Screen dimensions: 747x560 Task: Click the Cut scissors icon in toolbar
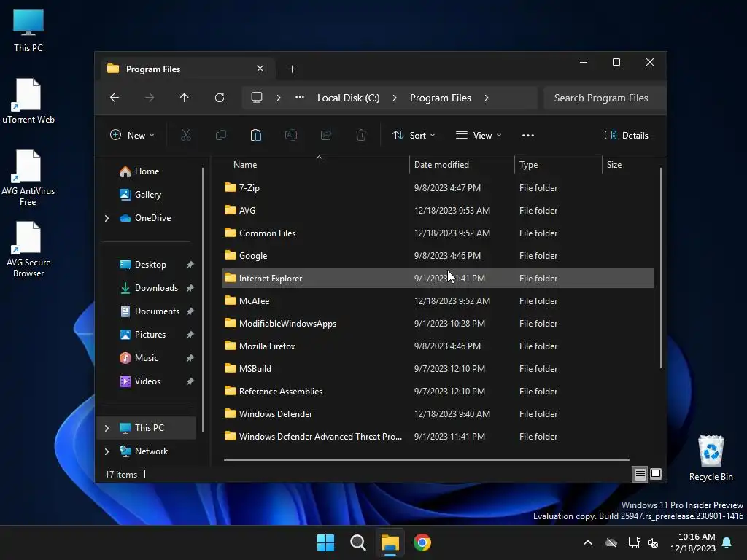click(x=186, y=135)
